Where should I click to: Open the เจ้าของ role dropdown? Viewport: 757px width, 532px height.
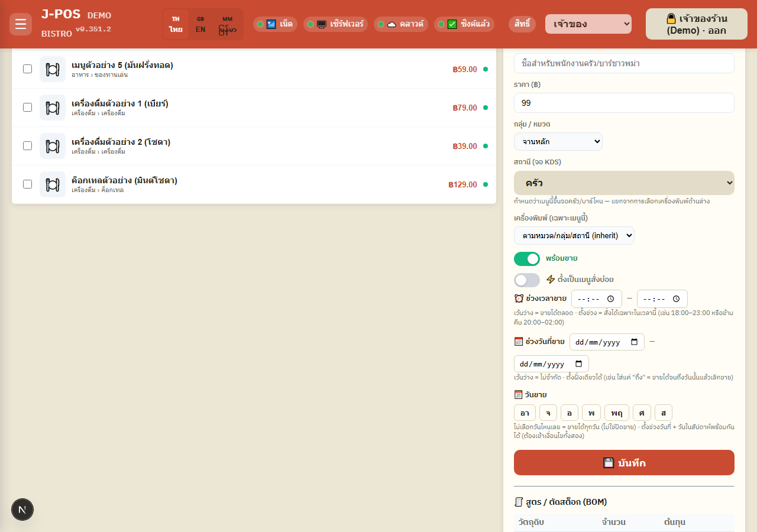coord(588,24)
